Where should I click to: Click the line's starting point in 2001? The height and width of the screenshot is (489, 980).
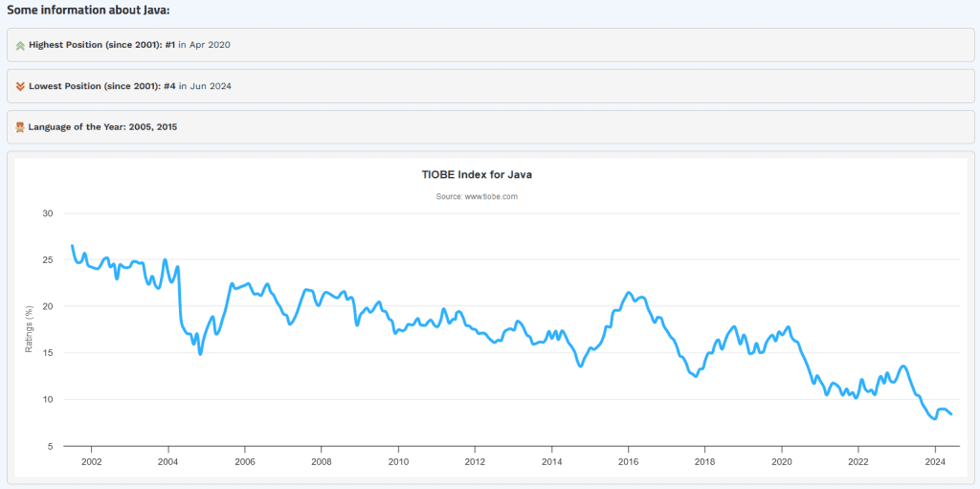[x=72, y=246]
